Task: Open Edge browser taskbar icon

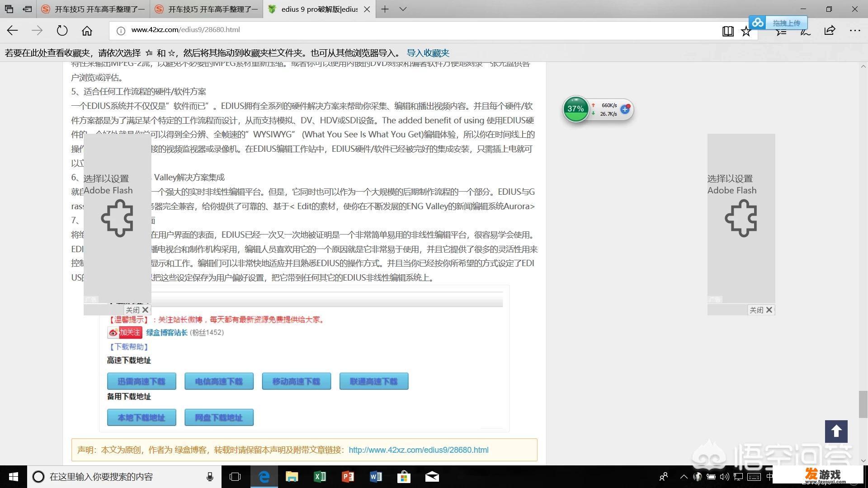Action: coord(264,477)
